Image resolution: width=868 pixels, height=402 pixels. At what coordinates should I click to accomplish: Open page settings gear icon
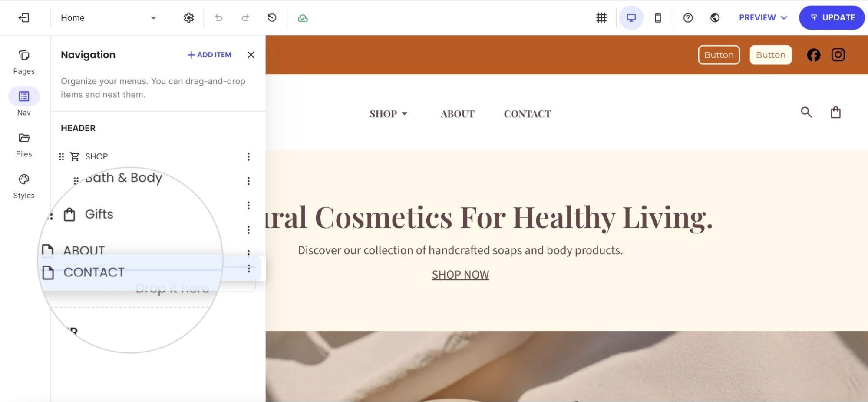pyautogui.click(x=188, y=18)
